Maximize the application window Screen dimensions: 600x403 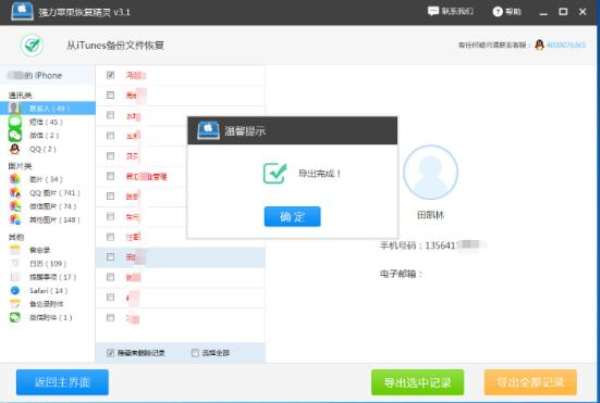[x=563, y=12]
